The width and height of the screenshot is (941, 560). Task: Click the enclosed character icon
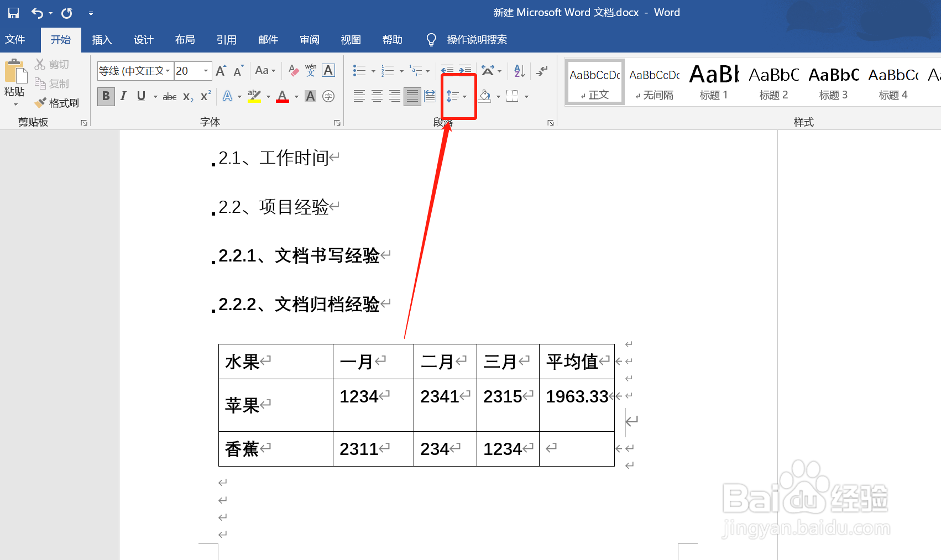(328, 96)
